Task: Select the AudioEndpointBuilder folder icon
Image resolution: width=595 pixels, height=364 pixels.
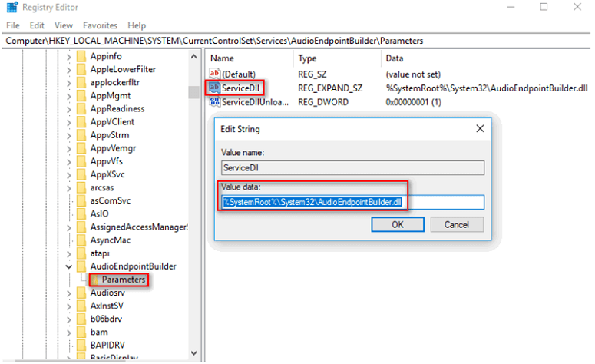Action: tap(81, 266)
